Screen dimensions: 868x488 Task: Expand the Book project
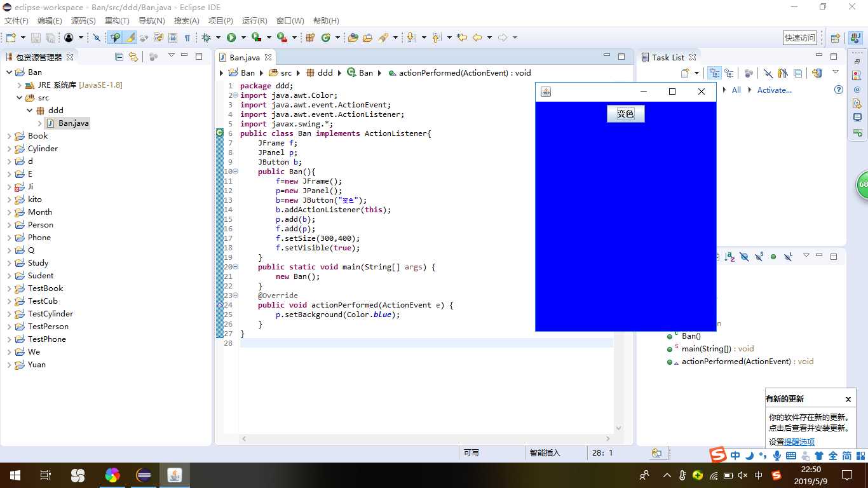point(9,136)
